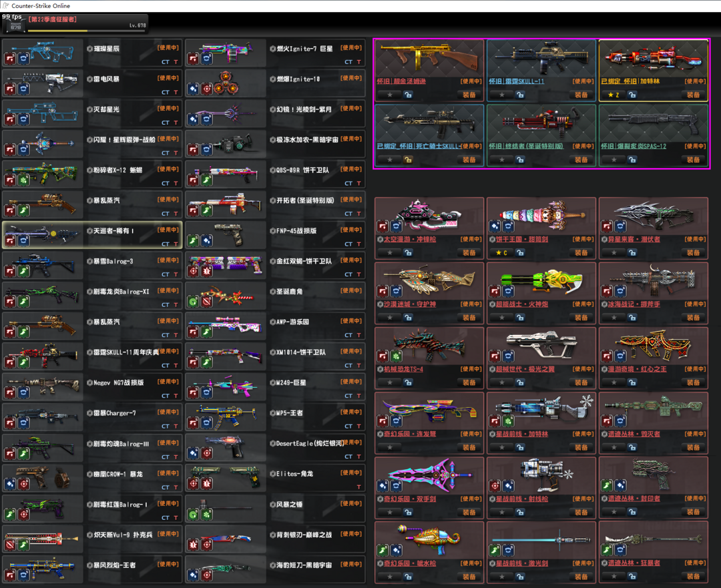This screenshot has height=588, width=721.
Task: Toggle the gold lock on 死亡骑士SKULL card
Action: click(408, 160)
